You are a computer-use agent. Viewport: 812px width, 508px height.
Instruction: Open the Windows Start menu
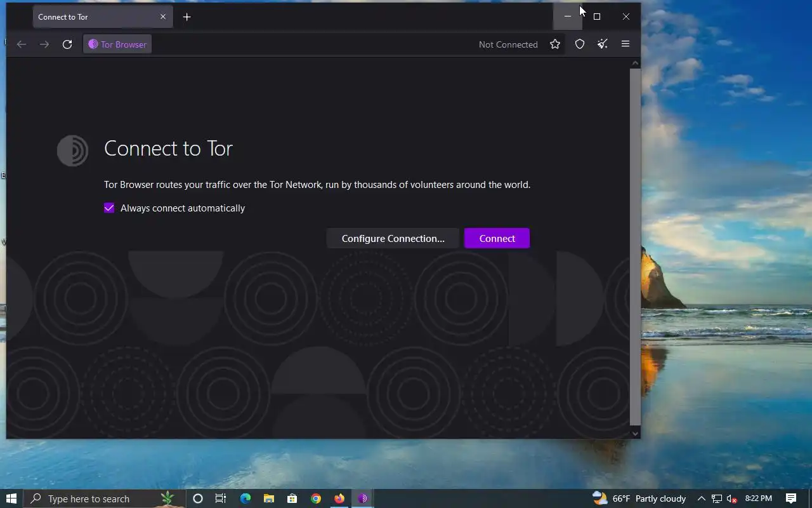11,498
